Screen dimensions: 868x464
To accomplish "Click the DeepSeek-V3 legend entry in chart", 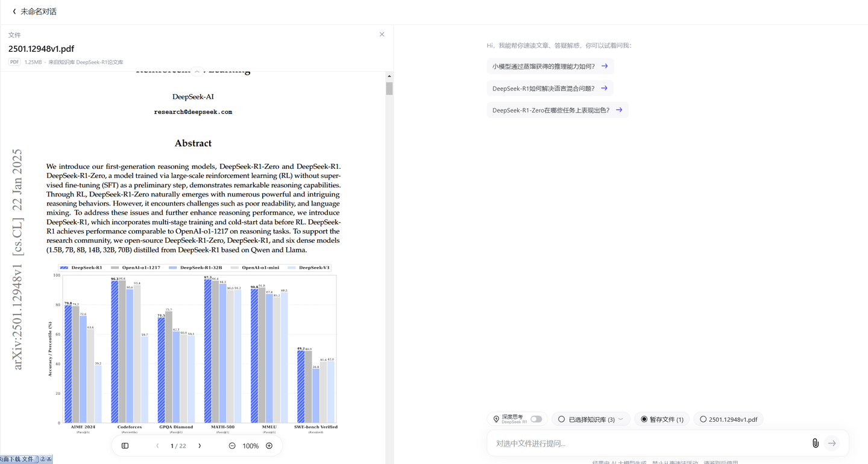I will [309, 268].
